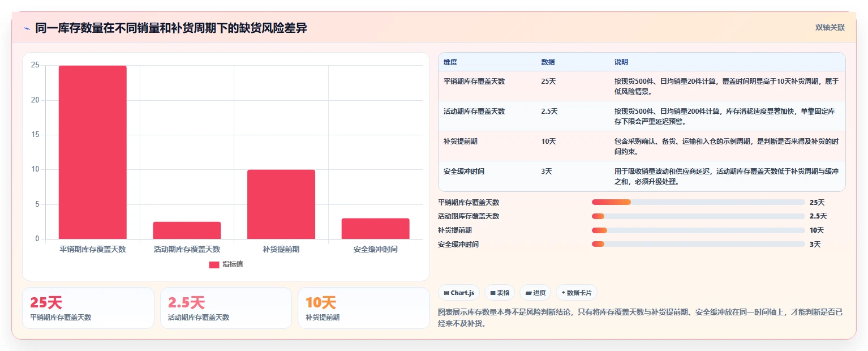Image resolution: width=868 pixels, height=351 pixels.
Task: Click the footer description paragraph
Action: (x=641, y=318)
